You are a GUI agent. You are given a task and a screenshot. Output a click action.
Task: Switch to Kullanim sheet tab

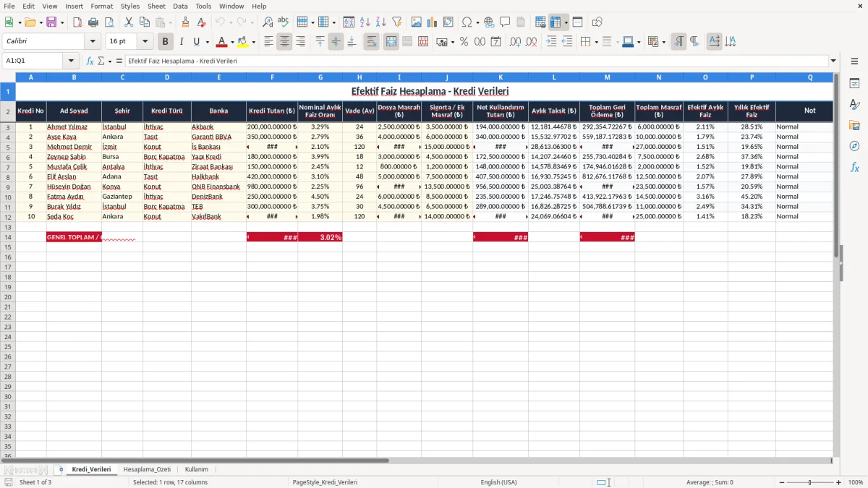(196, 469)
